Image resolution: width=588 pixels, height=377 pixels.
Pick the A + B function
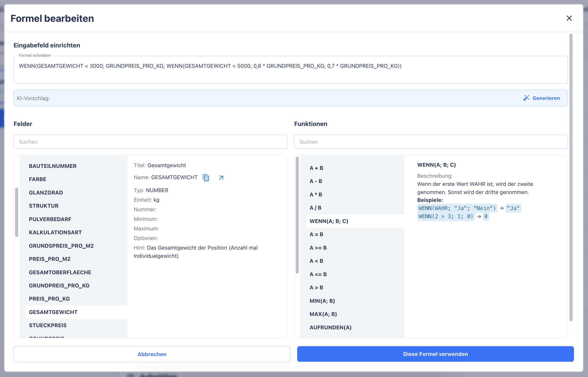(x=316, y=168)
